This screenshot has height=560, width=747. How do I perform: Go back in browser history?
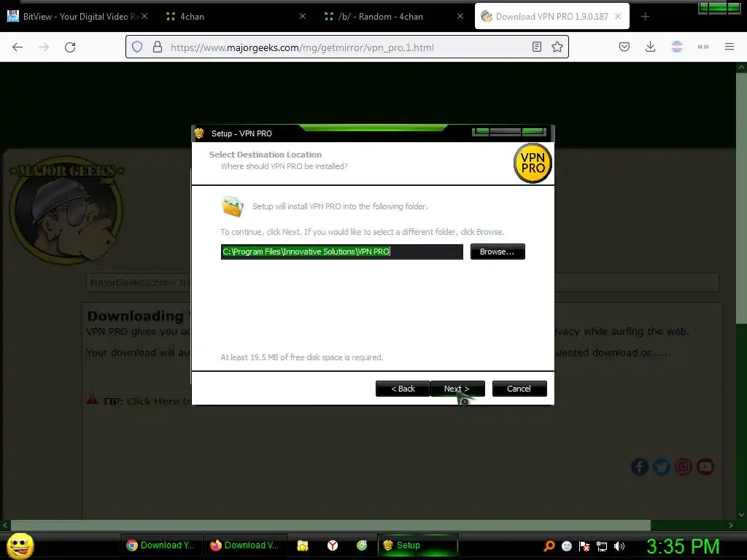18,47
